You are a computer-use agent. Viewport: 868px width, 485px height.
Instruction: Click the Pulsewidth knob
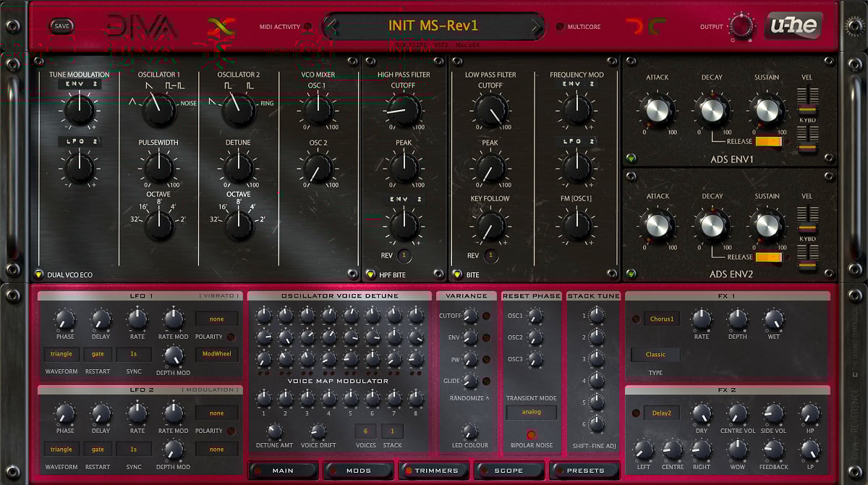click(x=158, y=168)
